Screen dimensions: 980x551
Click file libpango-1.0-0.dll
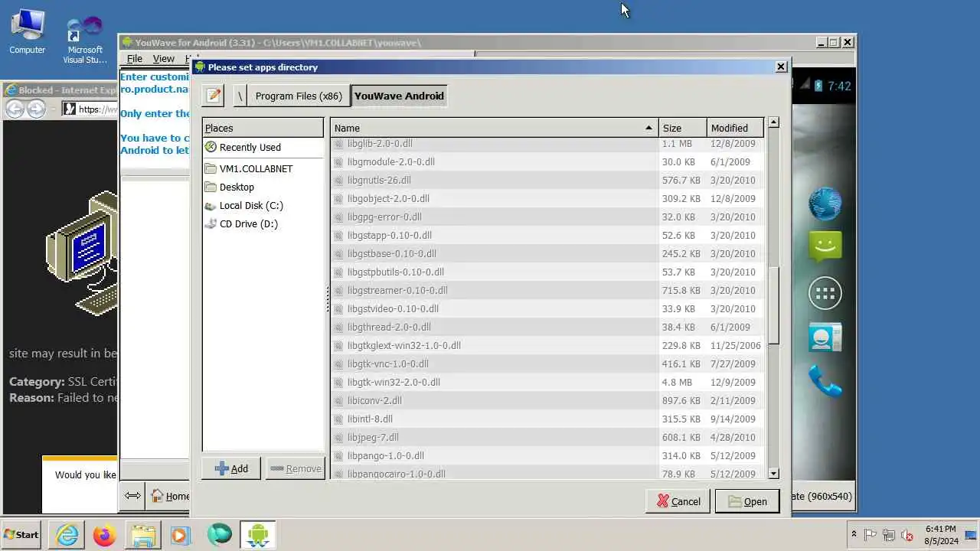pyautogui.click(x=385, y=455)
